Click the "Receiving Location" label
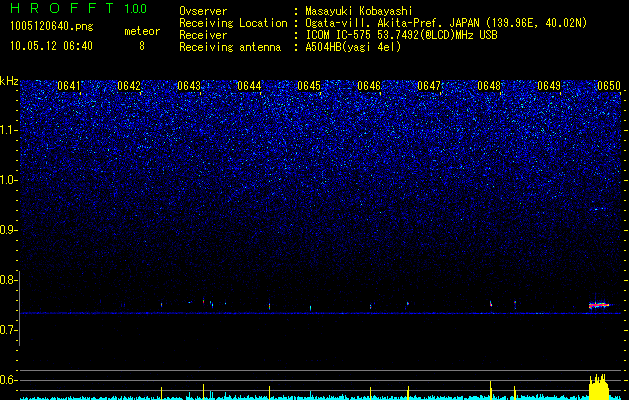The height and width of the screenshot is (400, 629). (233, 23)
